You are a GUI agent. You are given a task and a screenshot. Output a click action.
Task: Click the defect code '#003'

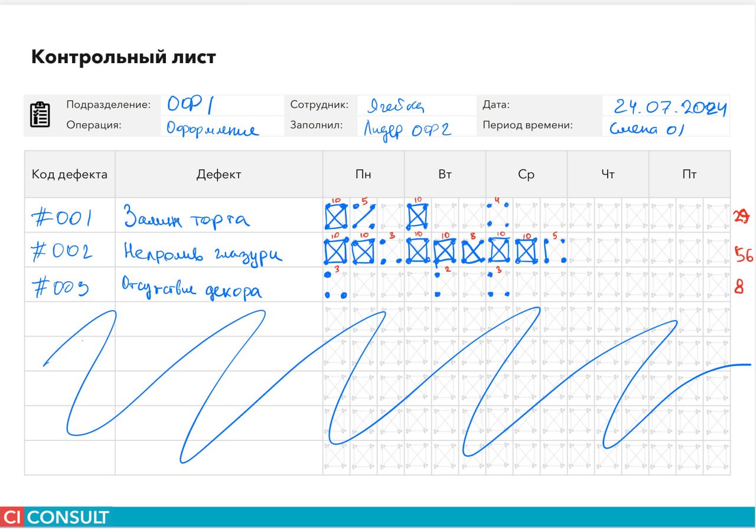point(60,287)
